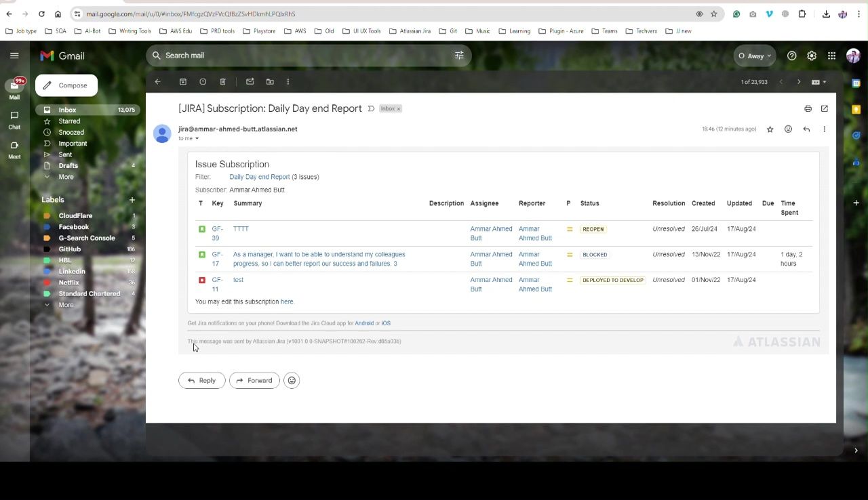
Task: Reload the browser page
Action: coord(41,14)
